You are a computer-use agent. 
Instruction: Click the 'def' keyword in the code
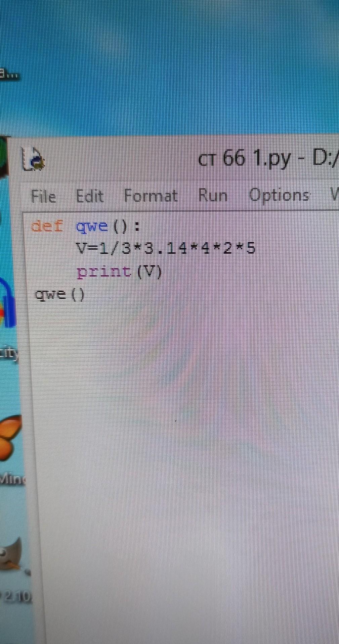click(x=47, y=226)
